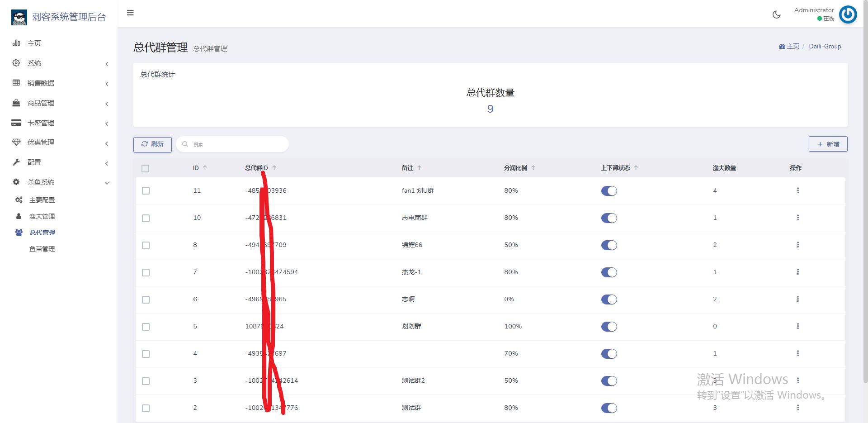Viewport: 868px width, 423px height.
Task: Toggle dark mode with the moon icon
Action: (776, 14)
